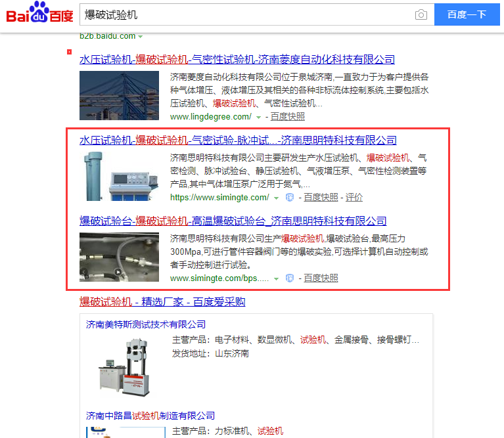Click the 百度一下 search button

[467, 14]
